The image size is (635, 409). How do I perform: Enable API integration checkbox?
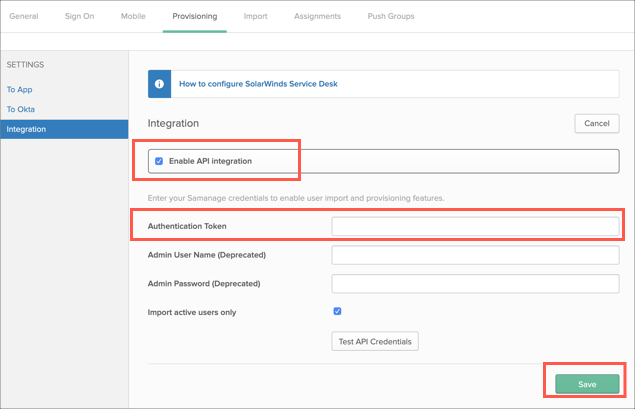(x=159, y=161)
